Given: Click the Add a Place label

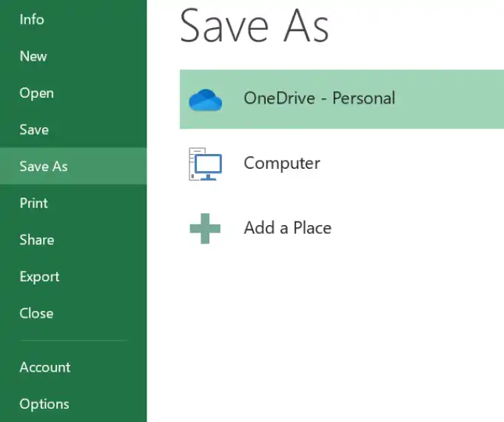Looking at the screenshot, I should (x=288, y=228).
